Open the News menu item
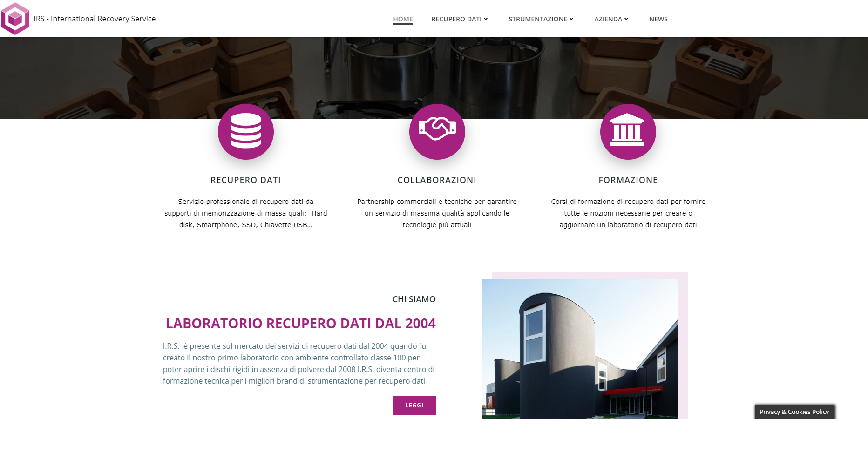868x474 pixels. (x=658, y=19)
